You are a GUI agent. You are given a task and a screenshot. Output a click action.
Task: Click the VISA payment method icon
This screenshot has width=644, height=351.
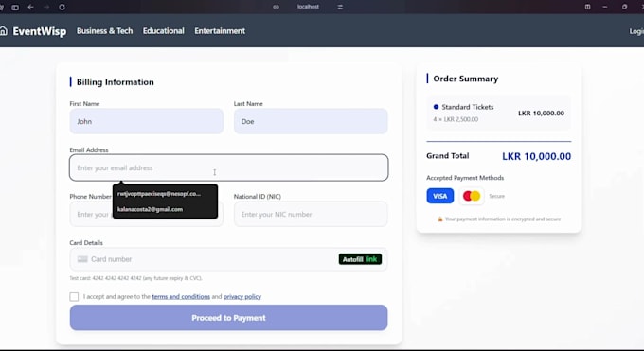(439, 196)
